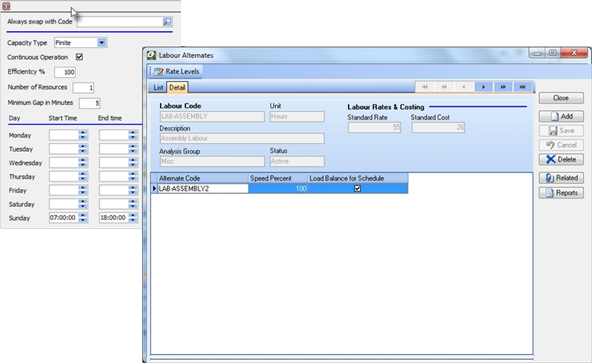592x364 pixels.
Task: Click the Standard Cost field
Action: tap(438, 128)
